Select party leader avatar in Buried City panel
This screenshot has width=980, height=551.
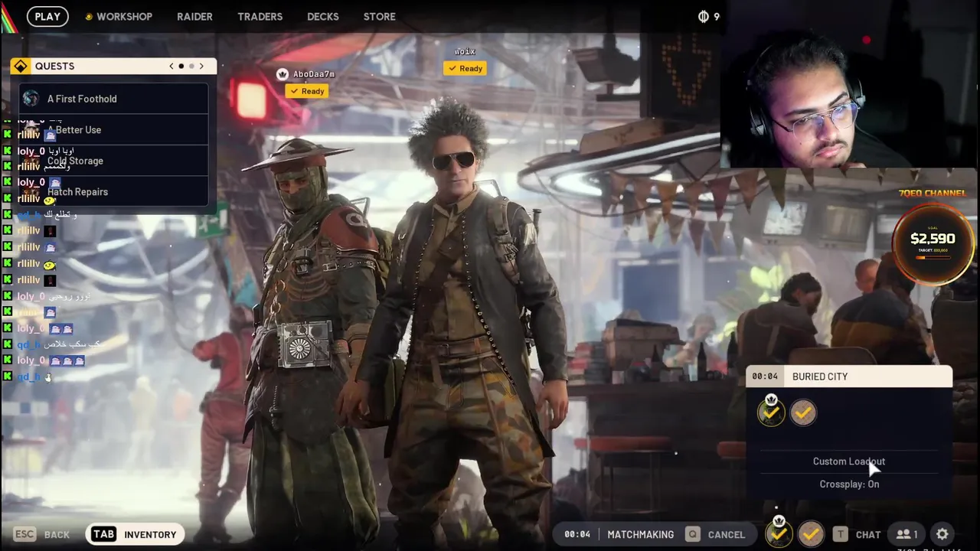pos(771,412)
